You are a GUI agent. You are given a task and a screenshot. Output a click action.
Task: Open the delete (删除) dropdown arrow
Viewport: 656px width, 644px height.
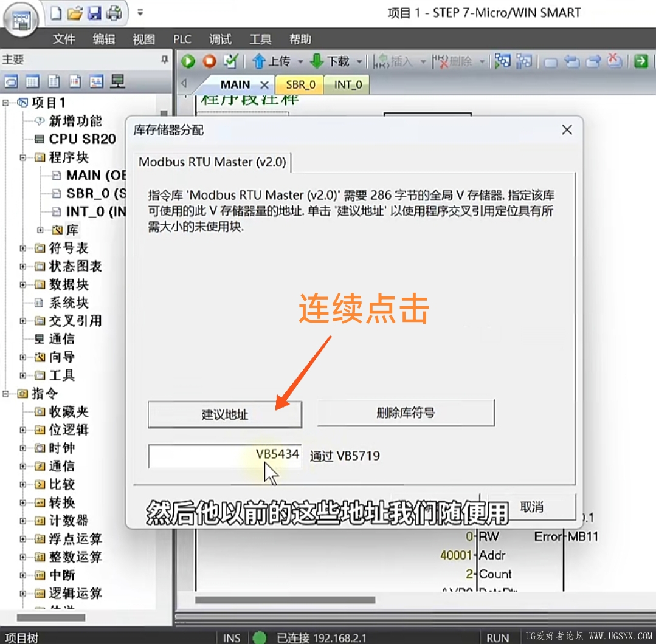(482, 61)
